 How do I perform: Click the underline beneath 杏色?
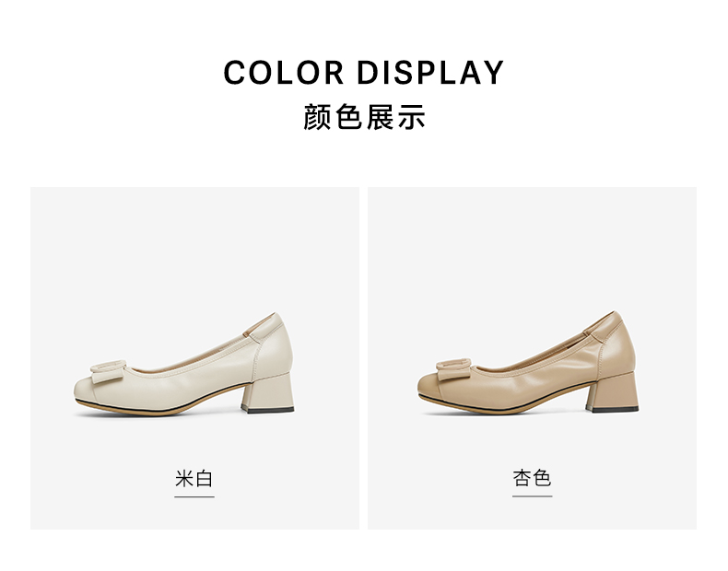click(532, 495)
